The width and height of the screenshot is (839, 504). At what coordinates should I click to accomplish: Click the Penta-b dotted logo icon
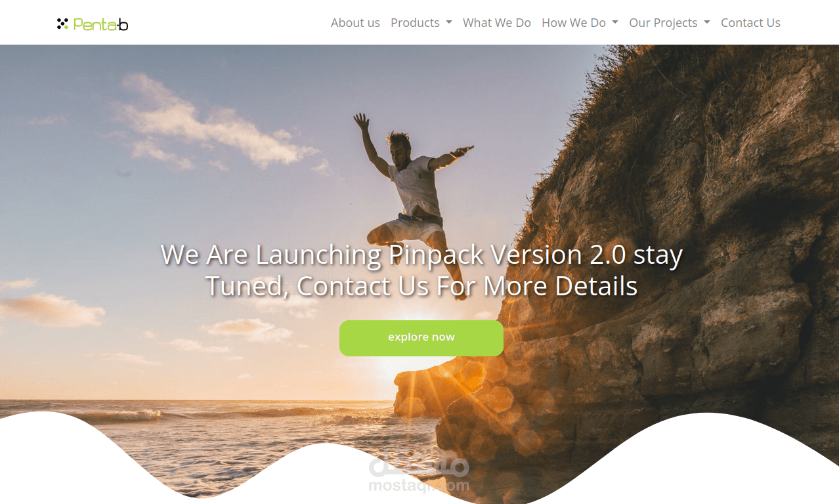coord(62,24)
